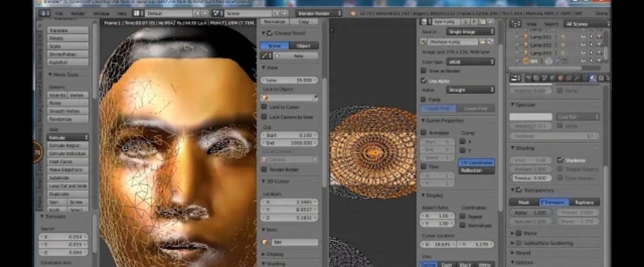Open the Render properties tab icon
The height and width of the screenshot is (267, 644).
528,78
